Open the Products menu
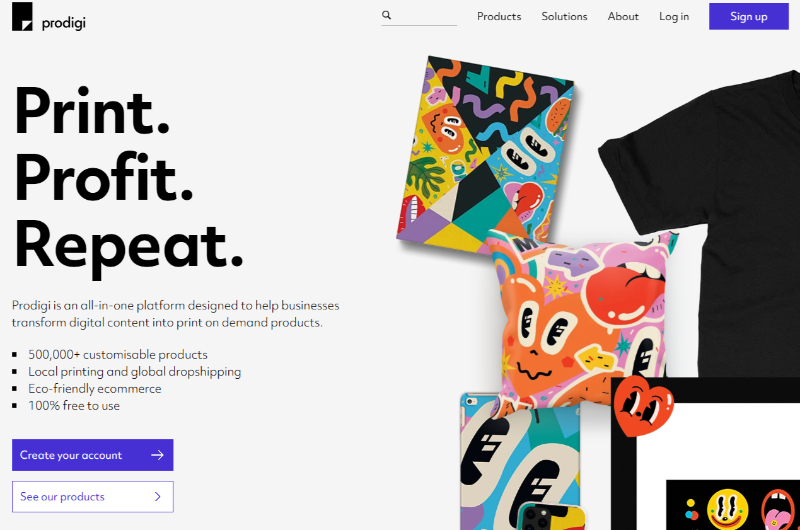This screenshot has height=530, width=800. pyautogui.click(x=499, y=16)
